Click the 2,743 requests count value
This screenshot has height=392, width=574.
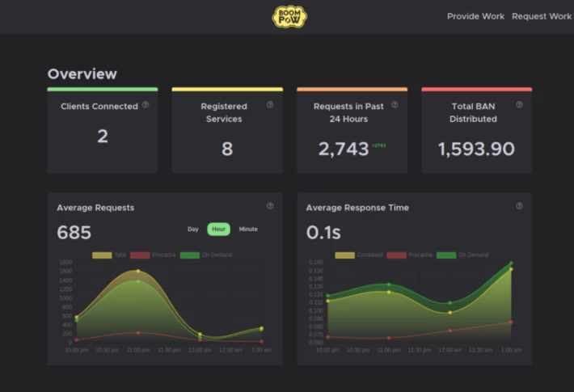pyautogui.click(x=344, y=149)
